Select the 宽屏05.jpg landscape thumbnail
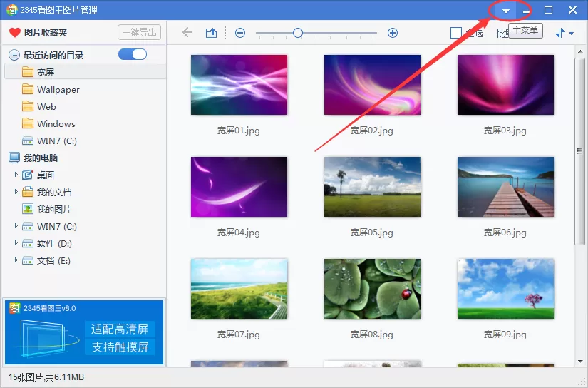This screenshot has height=388, width=588. [372, 187]
